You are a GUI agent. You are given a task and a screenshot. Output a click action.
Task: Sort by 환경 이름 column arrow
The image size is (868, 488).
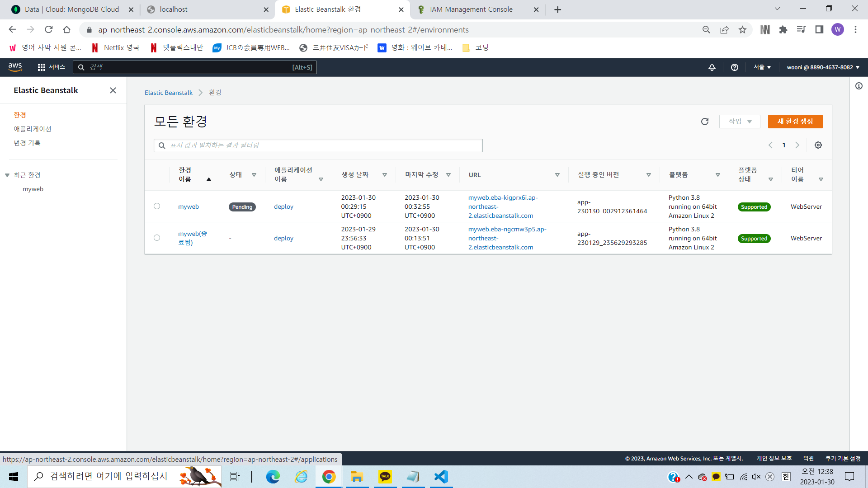[x=209, y=179]
